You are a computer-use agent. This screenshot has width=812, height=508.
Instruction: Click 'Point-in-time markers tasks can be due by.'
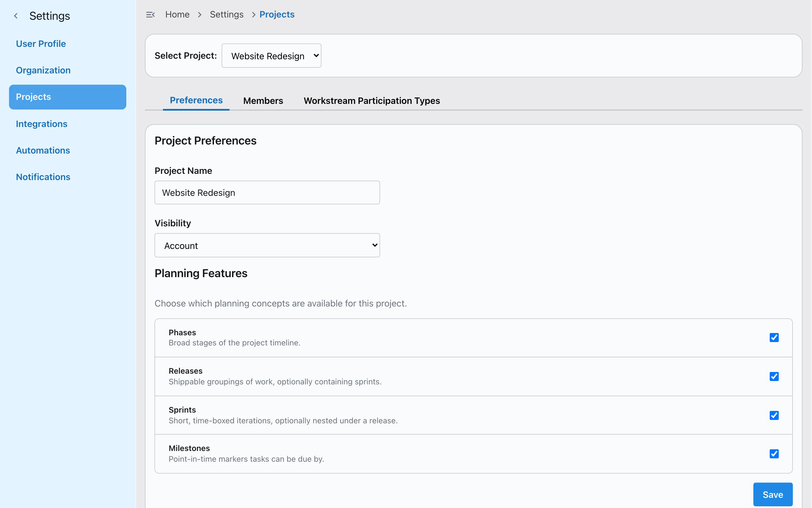click(x=246, y=459)
